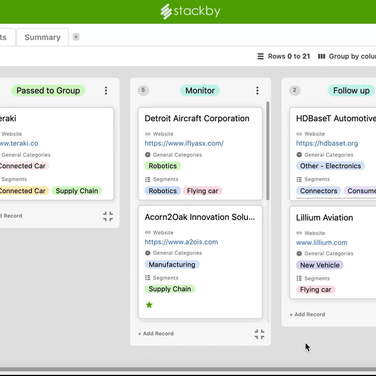Click the green star on Acorn2Oak card
This screenshot has height=376, width=376.
coord(149,305)
